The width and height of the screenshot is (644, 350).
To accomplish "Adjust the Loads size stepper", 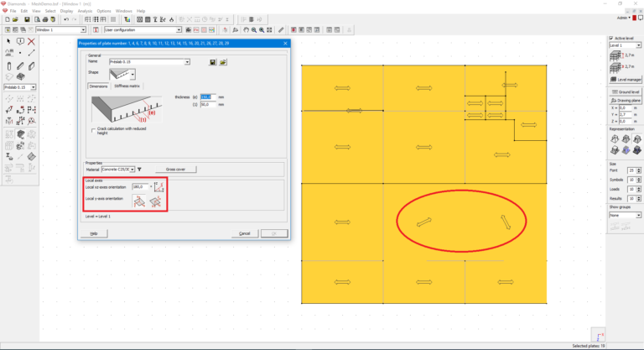I will [x=639, y=189].
